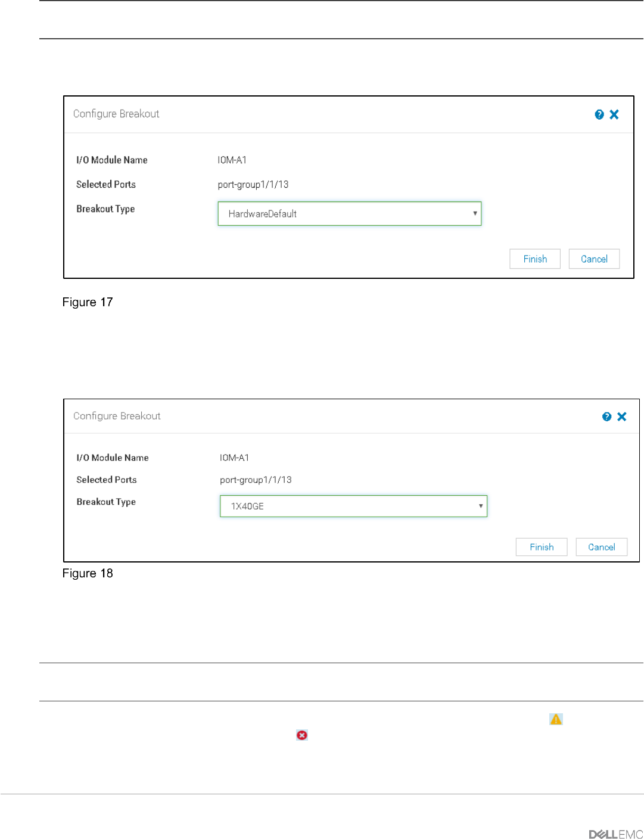
Task: Click Cancel in the 1X40GE dialog
Action: [x=602, y=547]
